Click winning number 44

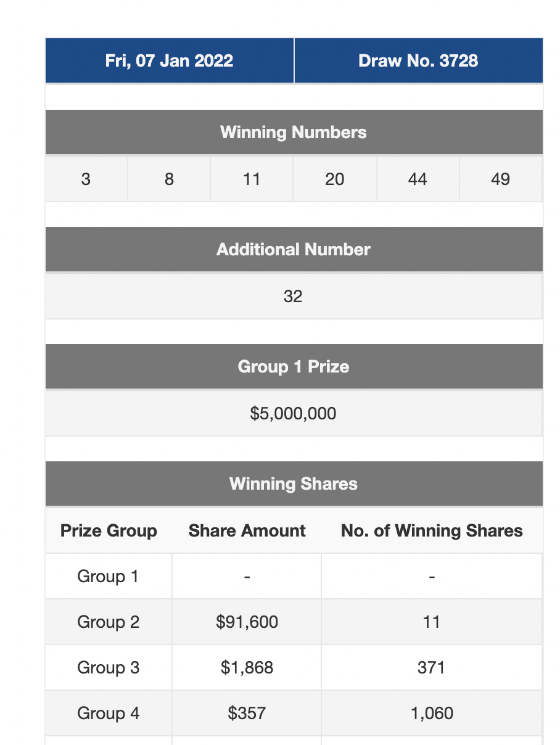coord(418,179)
